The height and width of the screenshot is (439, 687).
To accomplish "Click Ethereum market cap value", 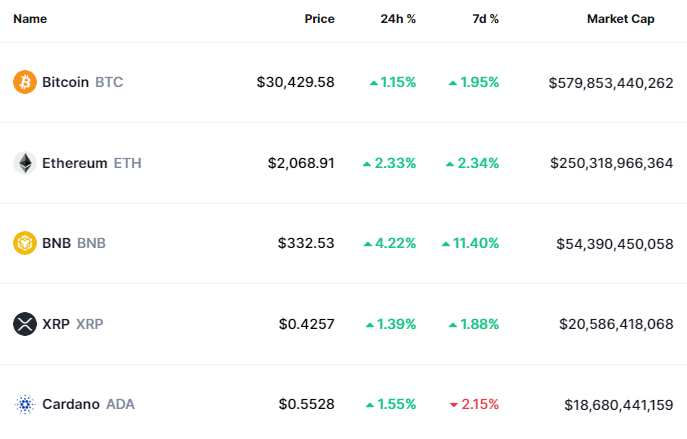I will click(x=612, y=163).
